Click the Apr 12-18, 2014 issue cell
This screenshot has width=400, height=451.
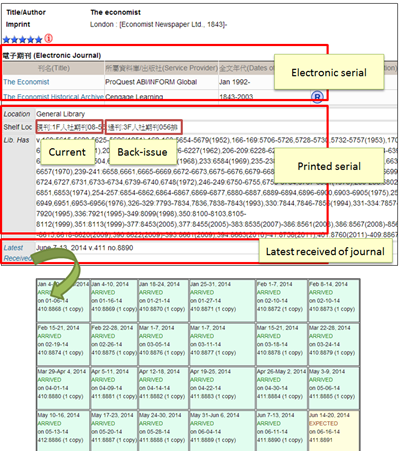coord(163,388)
